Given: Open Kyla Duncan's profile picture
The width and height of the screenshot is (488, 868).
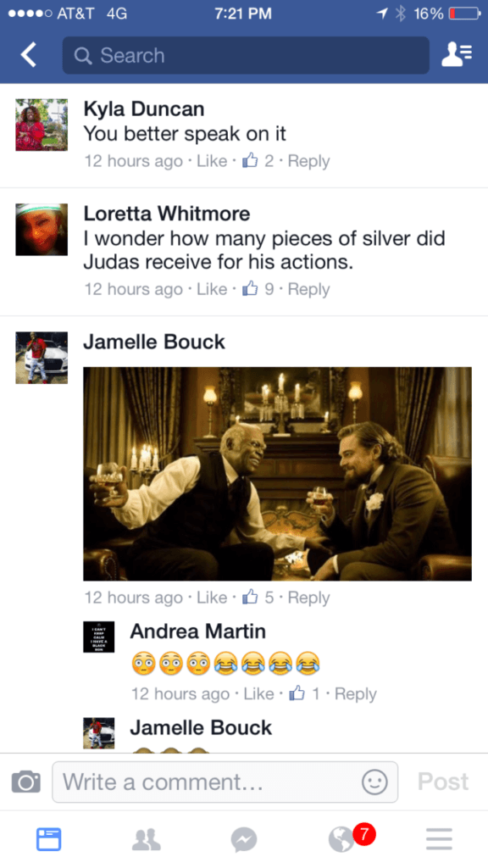Looking at the screenshot, I should click(x=42, y=125).
